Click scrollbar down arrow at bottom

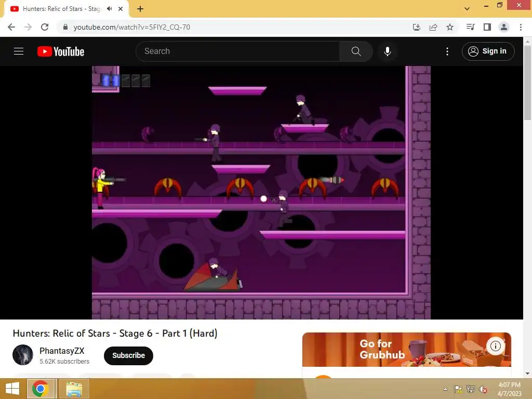tap(527, 374)
